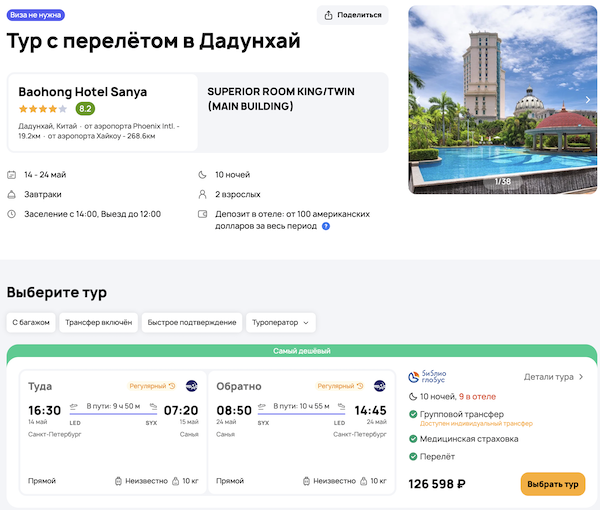Click the 'Регулярный' label on outbound flight
This screenshot has height=510, width=600.
click(x=150, y=386)
